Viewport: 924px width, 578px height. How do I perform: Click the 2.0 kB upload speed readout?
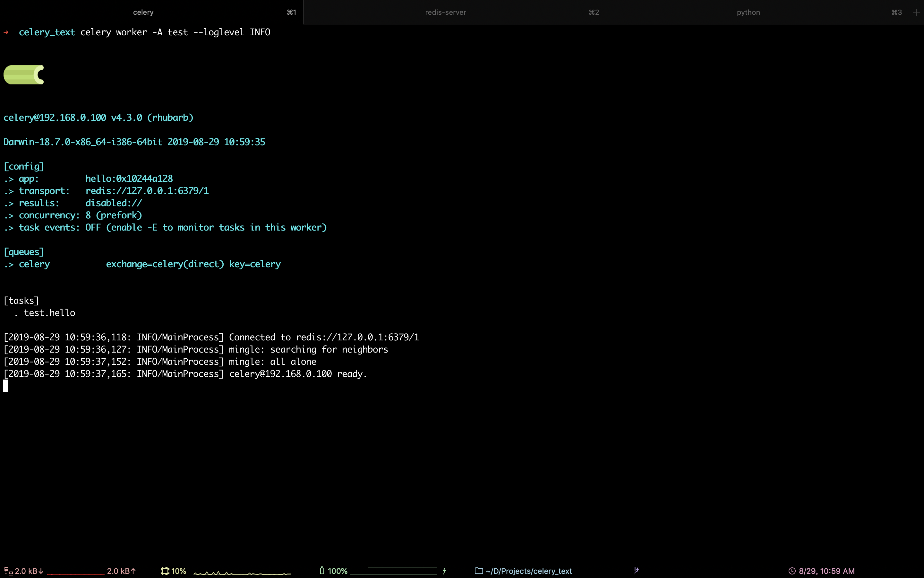tap(121, 571)
